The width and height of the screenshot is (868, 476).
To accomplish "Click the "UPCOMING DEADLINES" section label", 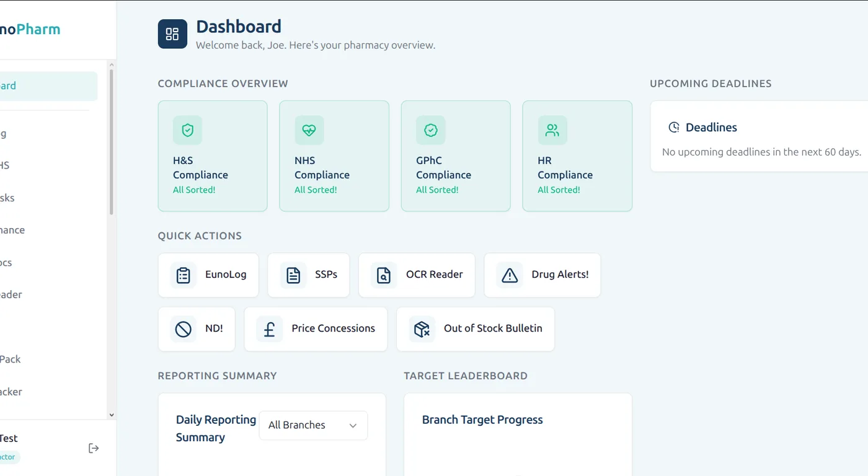I will (711, 84).
